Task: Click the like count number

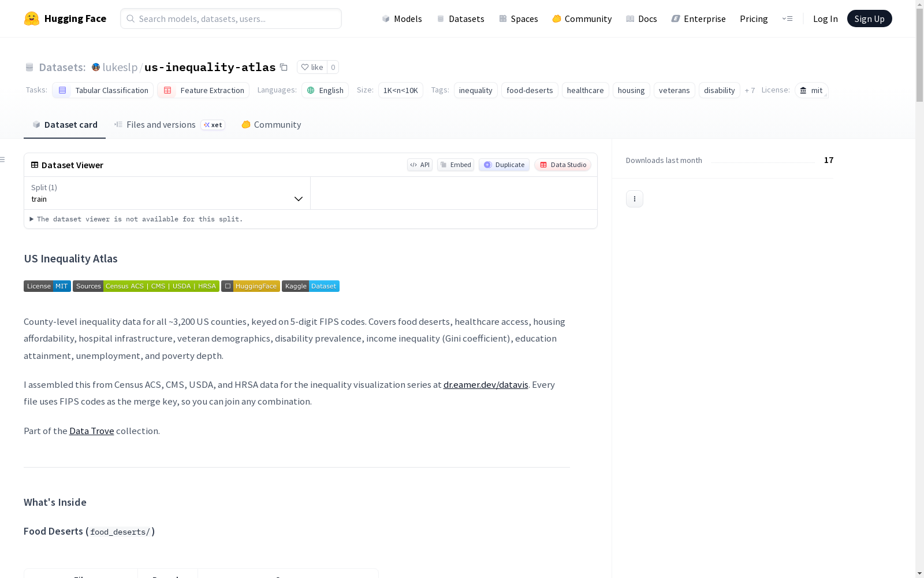Action: pyautogui.click(x=333, y=67)
